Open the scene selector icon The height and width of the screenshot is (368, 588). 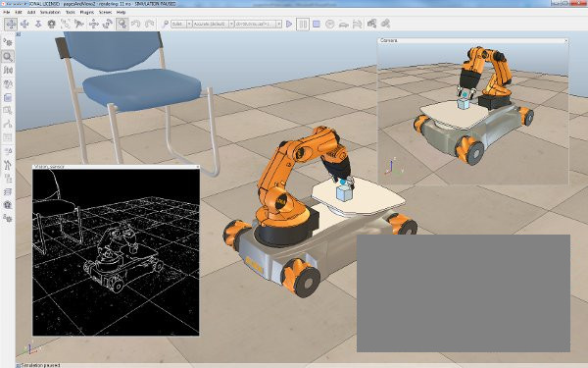[x=385, y=24]
